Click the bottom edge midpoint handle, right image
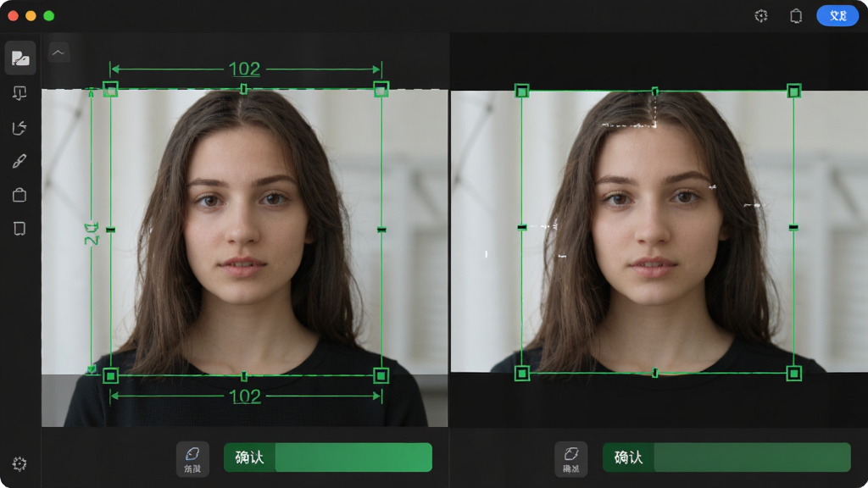868x488 pixels. pyautogui.click(x=655, y=373)
